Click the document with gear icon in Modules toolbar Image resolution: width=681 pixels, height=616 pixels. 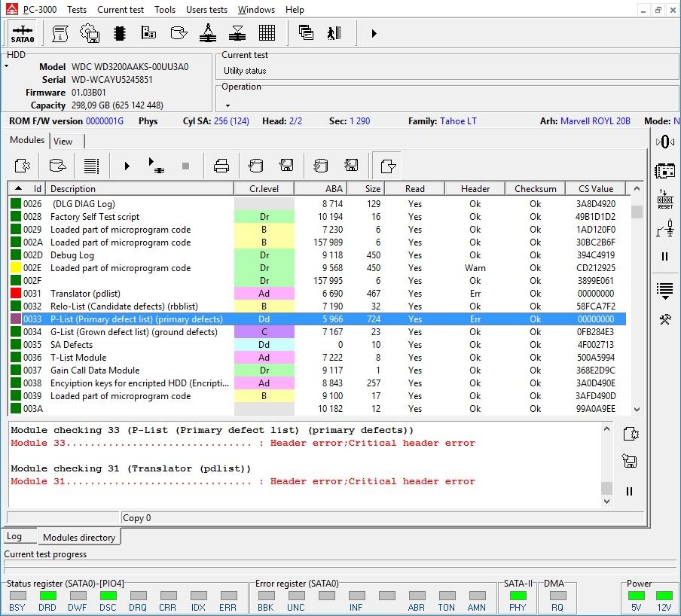pos(23,166)
